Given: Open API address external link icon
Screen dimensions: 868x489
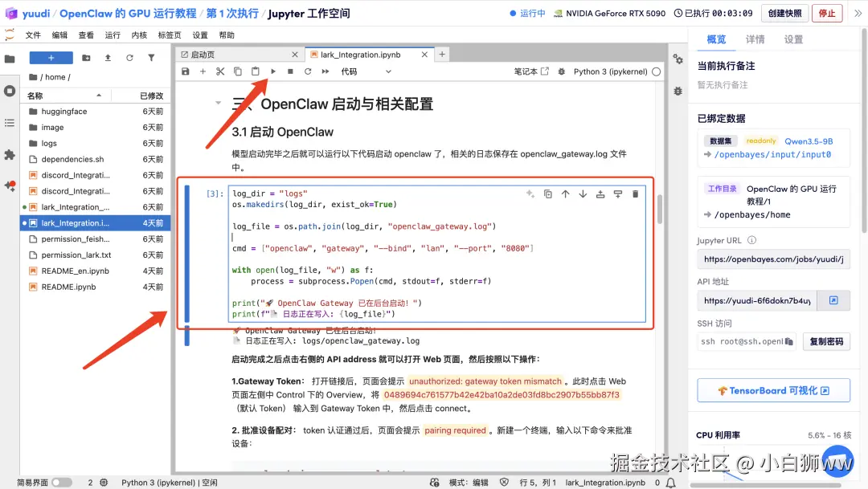Looking at the screenshot, I should (x=833, y=300).
